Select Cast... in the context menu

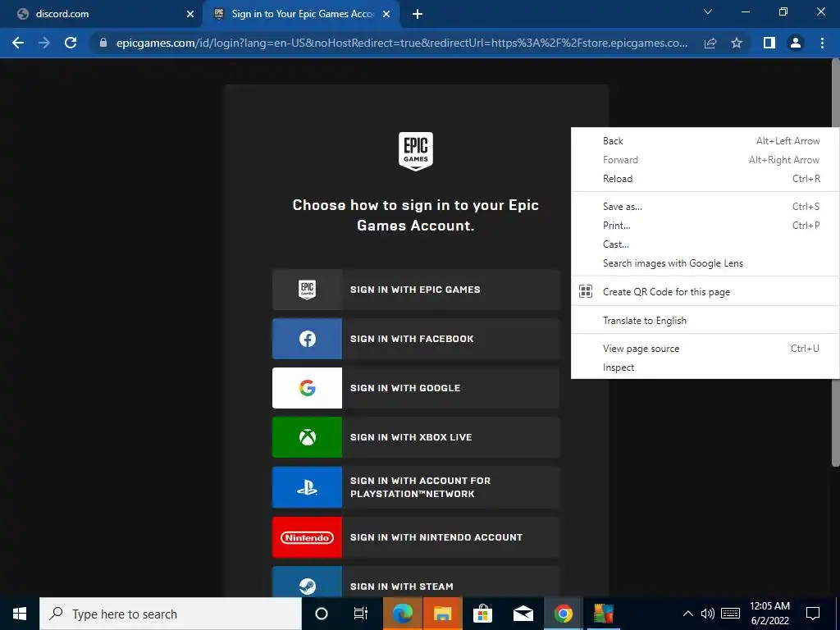click(x=705, y=244)
